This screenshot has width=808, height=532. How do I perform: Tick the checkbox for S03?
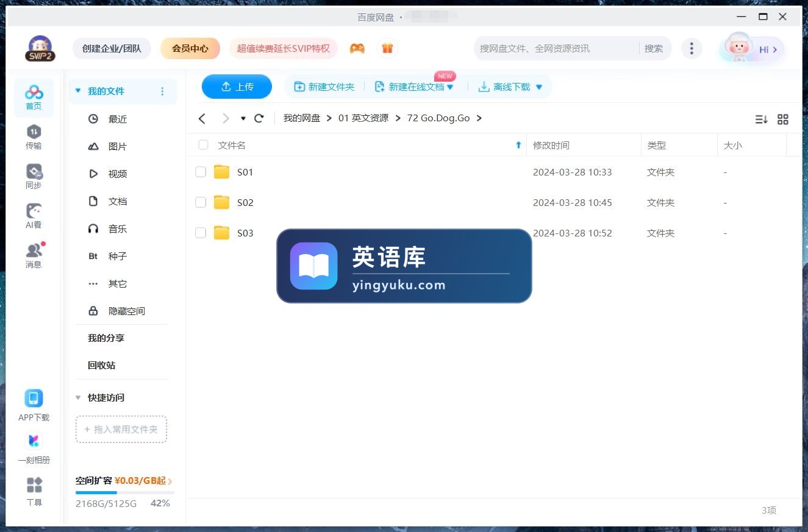[x=201, y=233]
